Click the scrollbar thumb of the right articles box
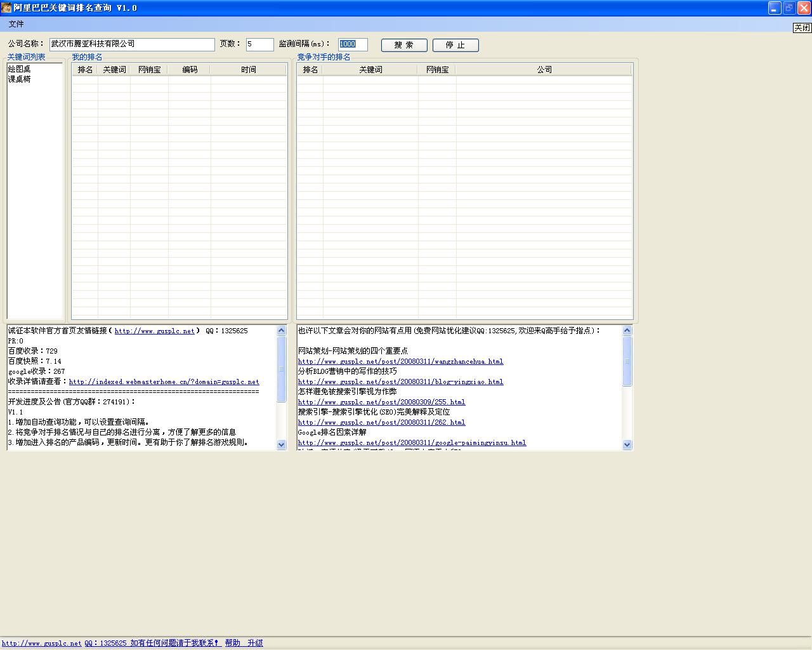This screenshot has width=812, height=650. (x=627, y=361)
